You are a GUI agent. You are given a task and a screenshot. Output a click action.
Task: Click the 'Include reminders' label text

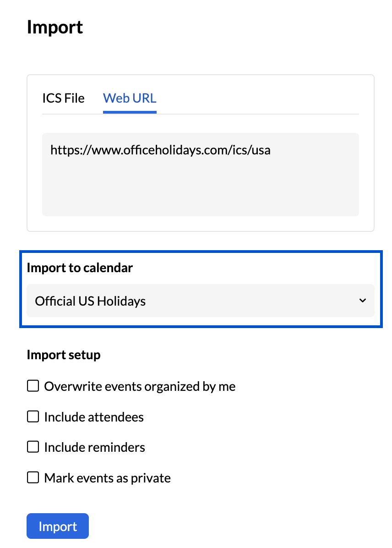94,447
